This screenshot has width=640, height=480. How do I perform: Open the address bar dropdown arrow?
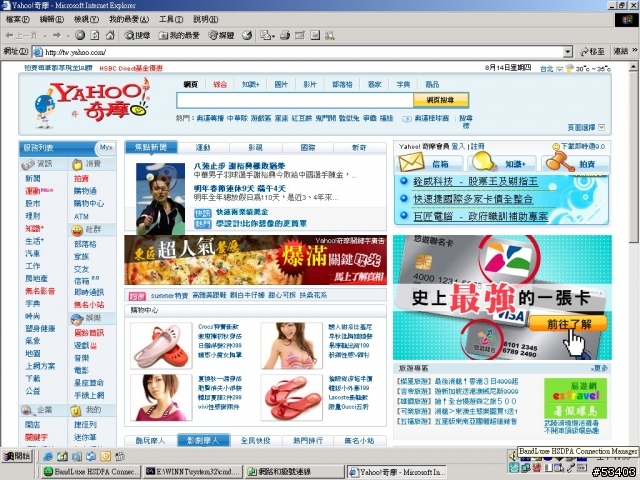click(567, 52)
